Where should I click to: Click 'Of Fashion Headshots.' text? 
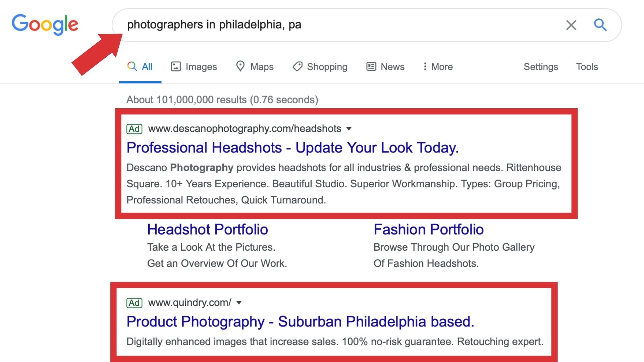pos(426,263)
